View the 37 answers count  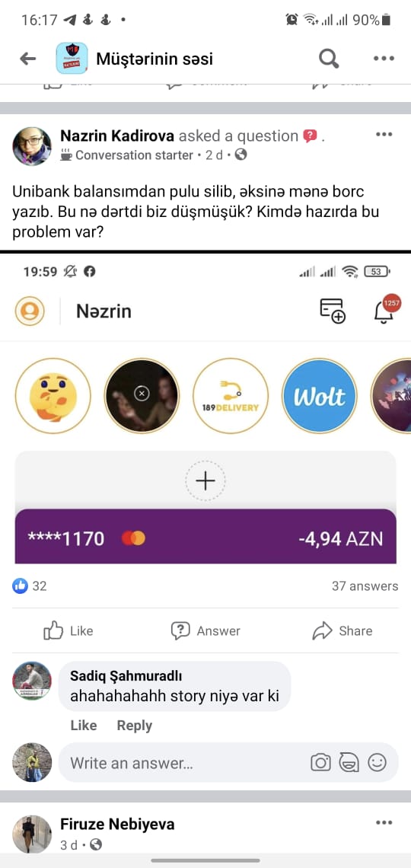[x=365, y=586]
